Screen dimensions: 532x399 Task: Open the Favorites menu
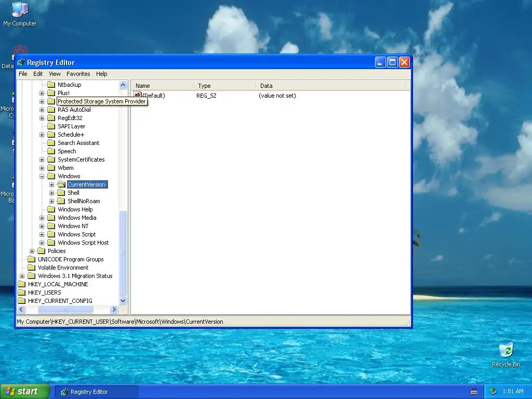tap(78, 74)
